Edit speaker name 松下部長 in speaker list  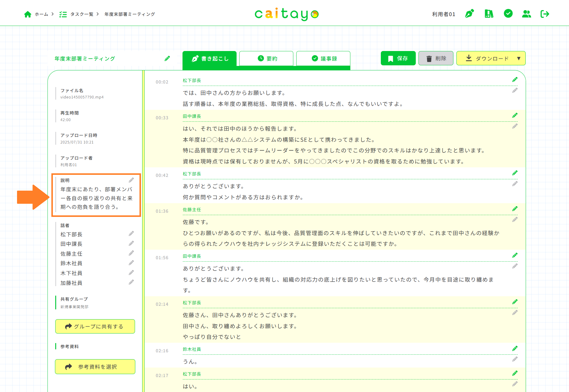pos(131,234)
